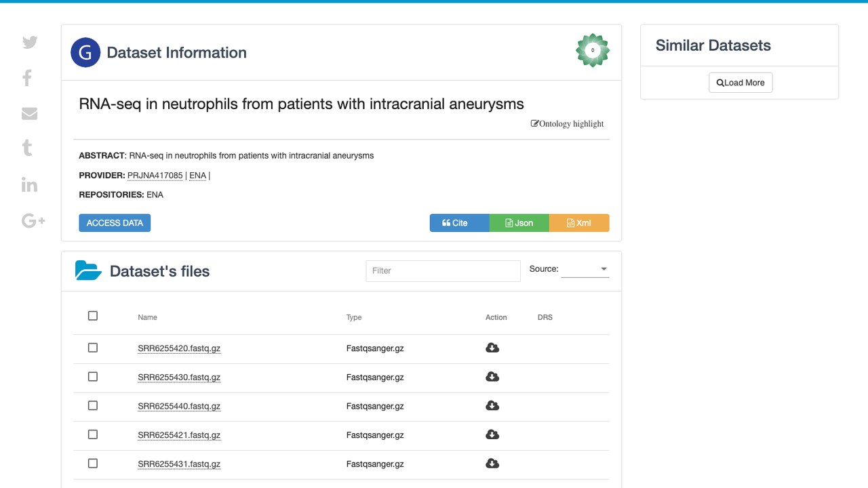Focus the files Filter input field
868x488 pixels.
coord(443,270)
